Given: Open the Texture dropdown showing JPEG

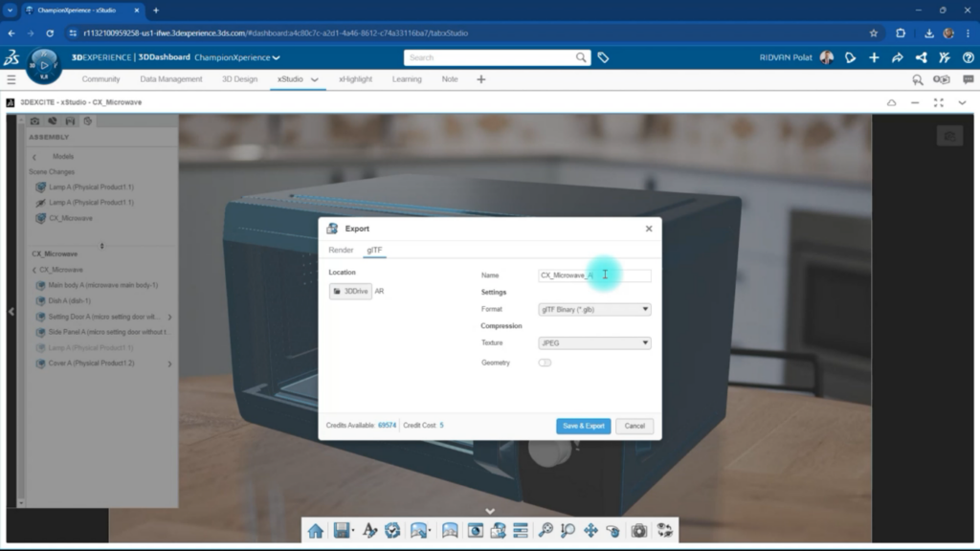Looking at the screenshot, I should point(594,343).
